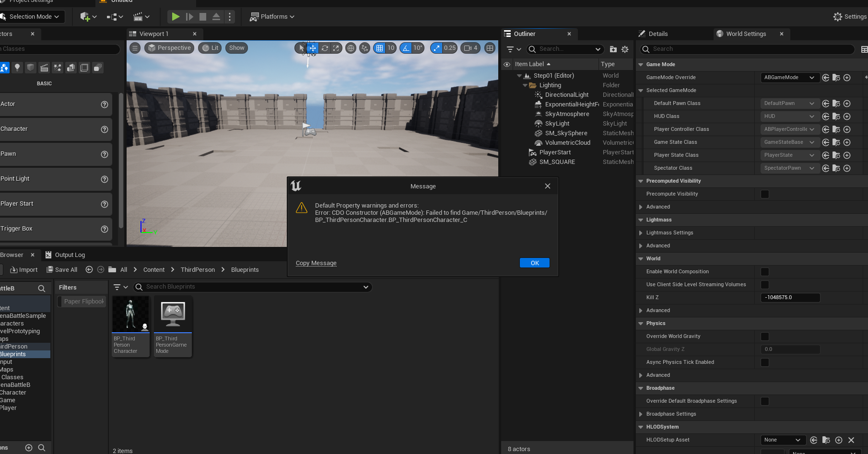Image resolution: width=868 pixels, height=454 pixels.
Task: Switch to the World Settings tab
Action: (746, 34)
